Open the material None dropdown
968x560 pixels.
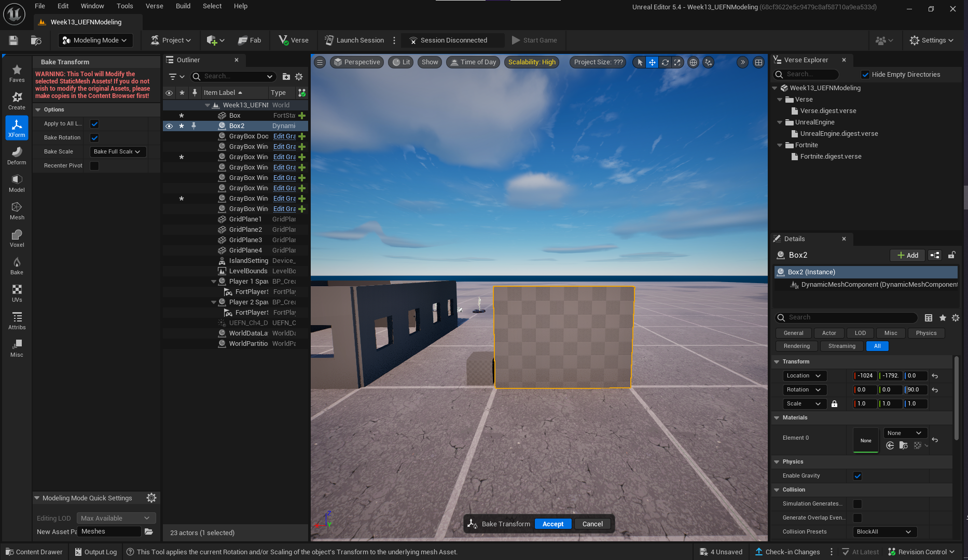pyautogui.click(x=905, y=433)
